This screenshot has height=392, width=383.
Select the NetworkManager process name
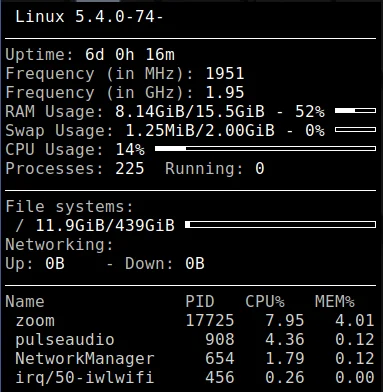click(x=85, y=359)
